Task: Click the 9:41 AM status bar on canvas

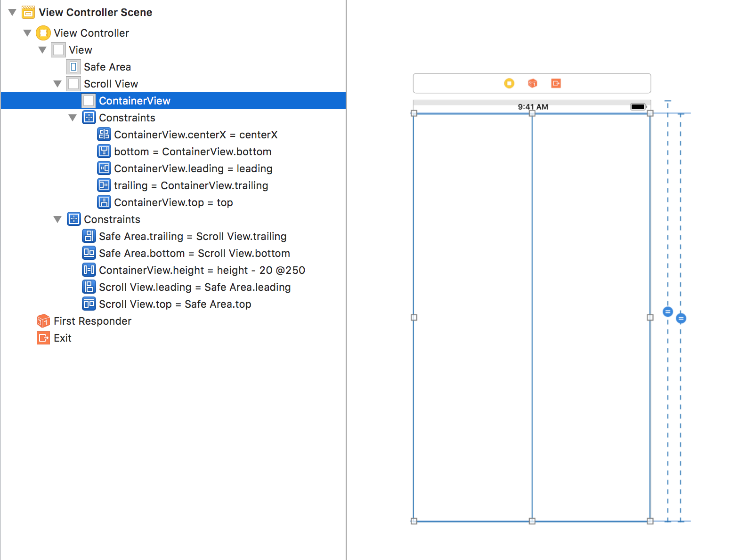Action: (x=533, y=107)
